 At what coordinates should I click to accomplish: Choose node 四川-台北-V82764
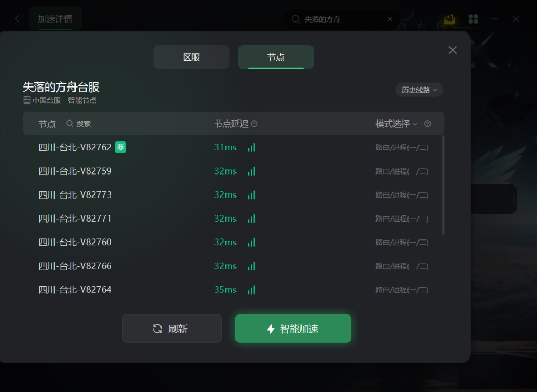[233, 290]
